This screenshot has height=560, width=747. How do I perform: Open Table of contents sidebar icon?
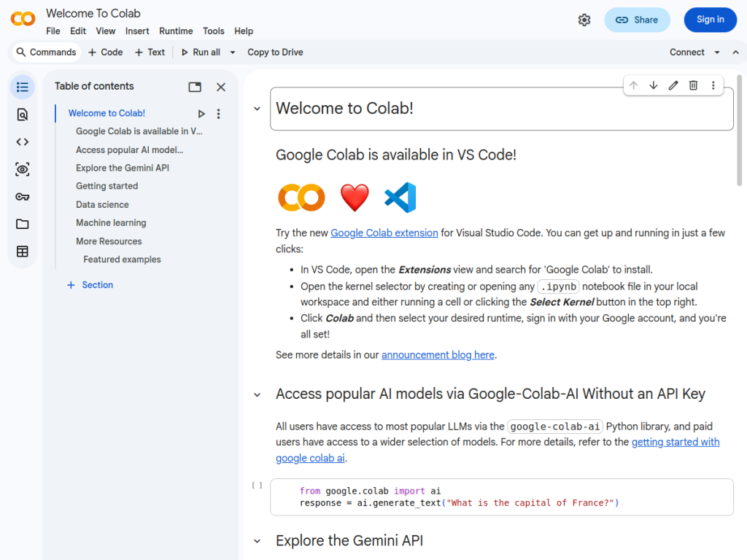click(23, 87)
